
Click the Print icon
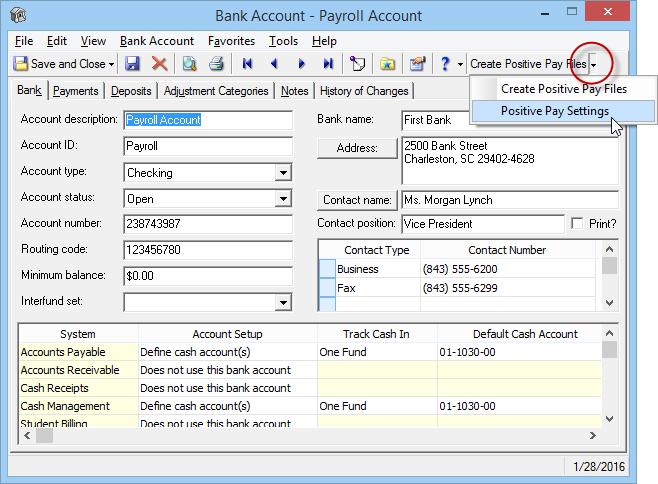217,64
